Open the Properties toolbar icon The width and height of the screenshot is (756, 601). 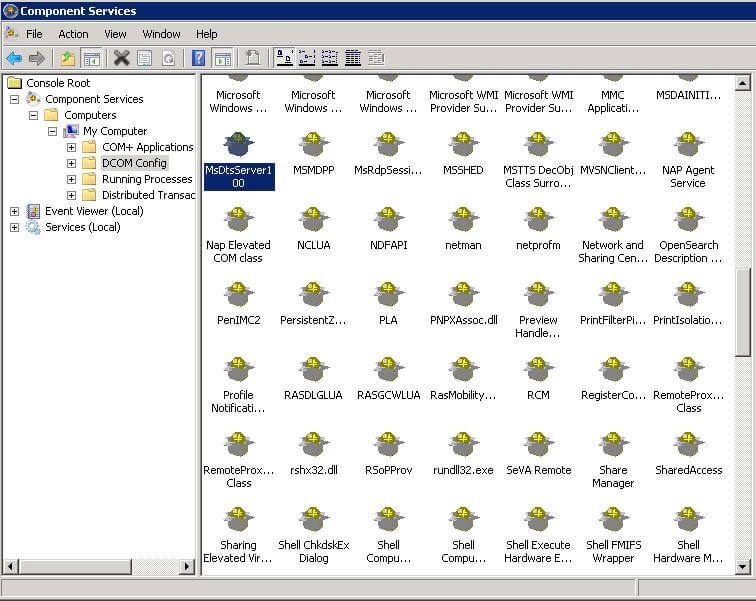click(x=145, y=59)
